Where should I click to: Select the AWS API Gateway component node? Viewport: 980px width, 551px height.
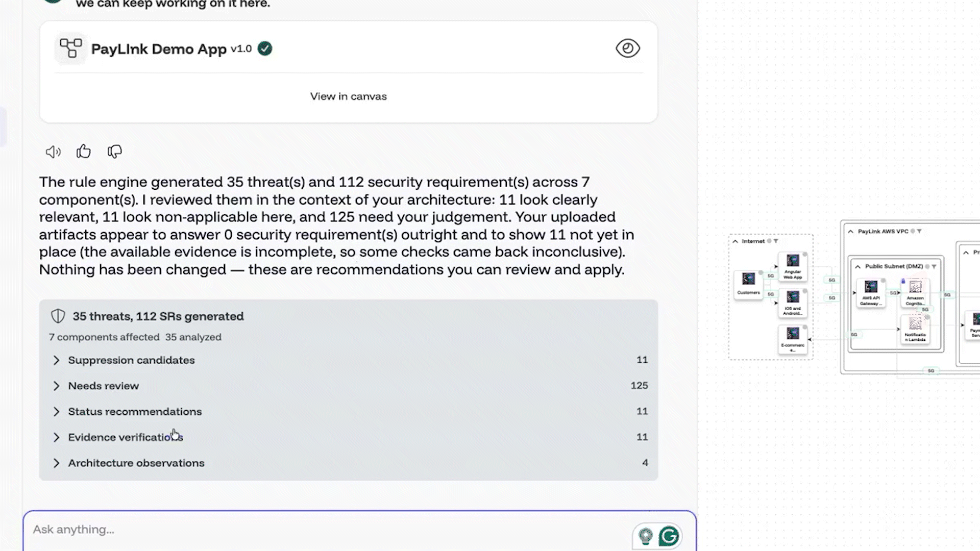click(871, 293)
